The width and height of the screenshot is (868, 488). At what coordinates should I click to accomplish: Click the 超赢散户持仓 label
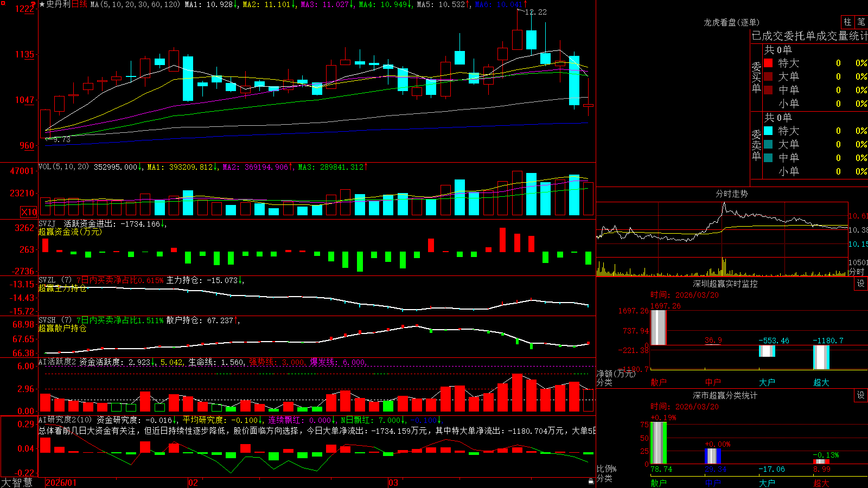pyautogui.click(x=62, y=328)
